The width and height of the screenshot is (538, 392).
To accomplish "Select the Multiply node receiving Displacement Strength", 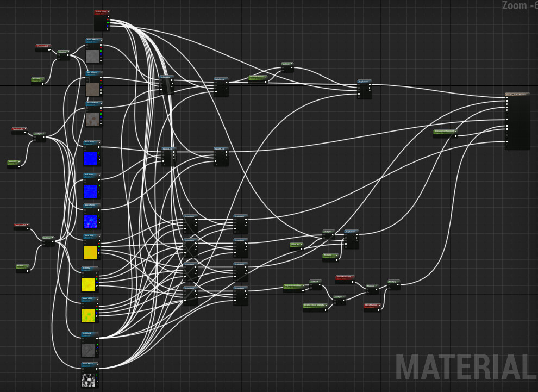I will pos(340,300).
